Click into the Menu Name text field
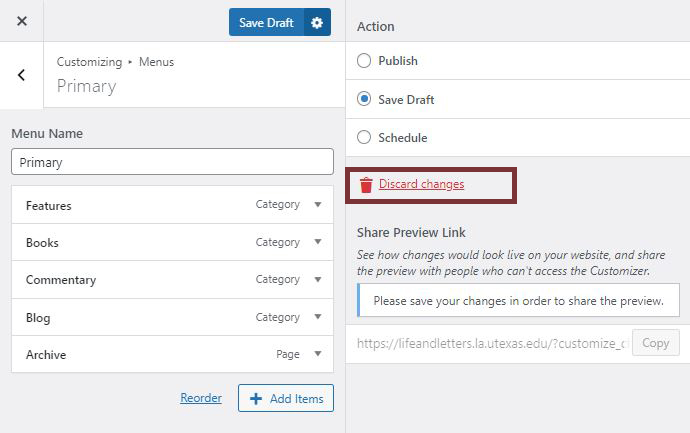 [172, 162]
